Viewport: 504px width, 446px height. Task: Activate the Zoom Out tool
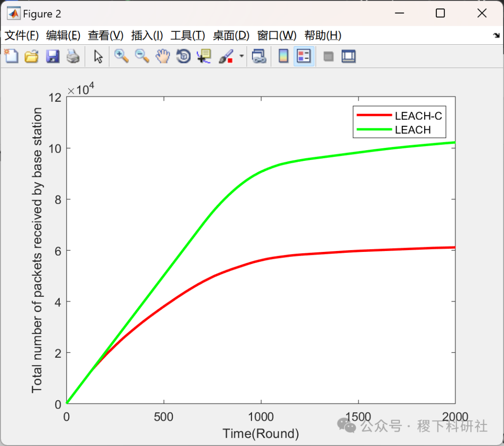tap(142, 56)
